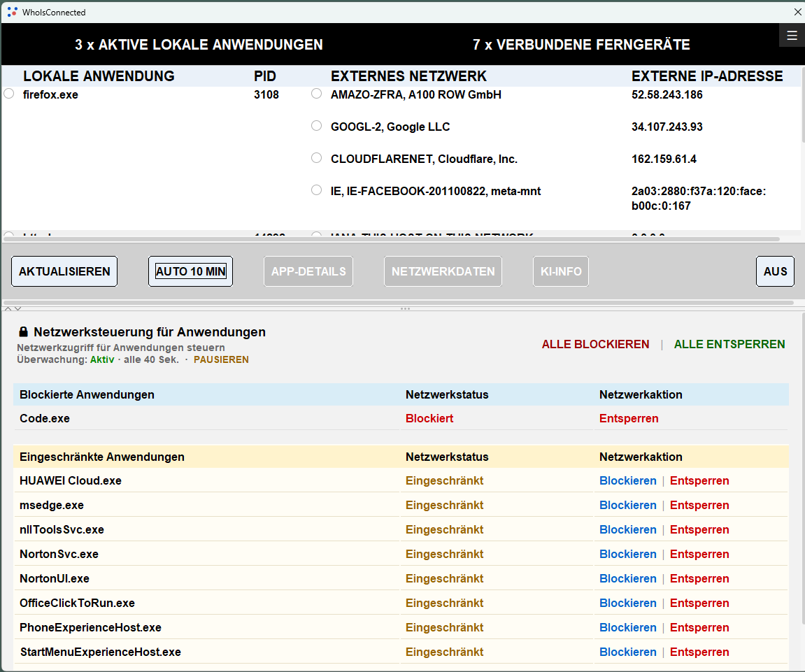Click Entsperren for NortonUI.exe
The width and height of the screenshot is (805, 672).
click(699, 578)
